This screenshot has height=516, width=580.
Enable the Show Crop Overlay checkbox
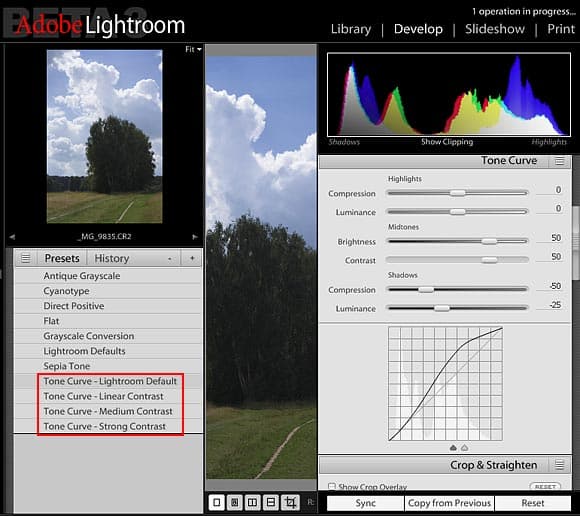tap(332, 486)
